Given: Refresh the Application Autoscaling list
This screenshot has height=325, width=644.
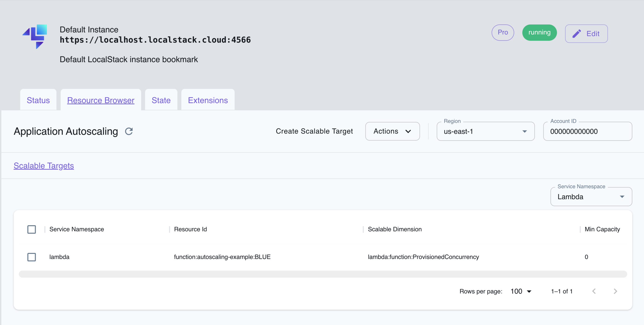Looking at the screenshot, I should [129, 131].
